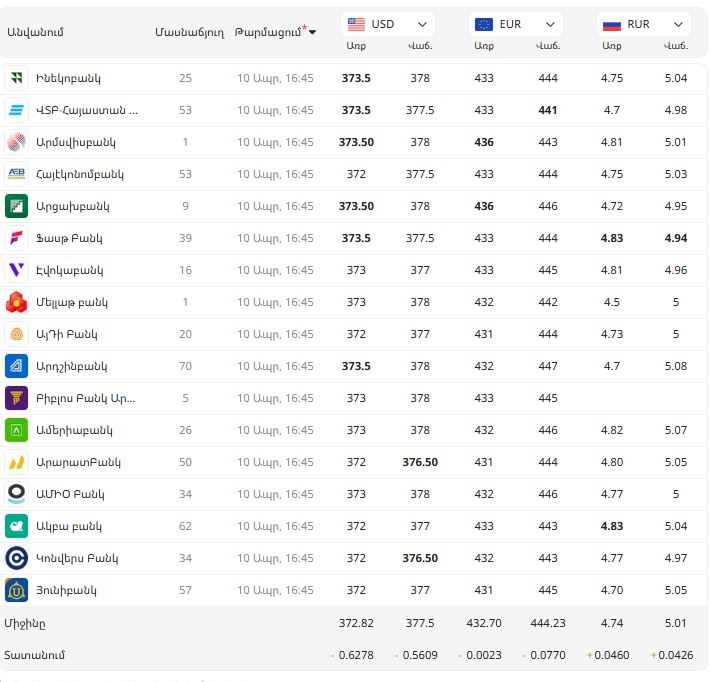Click the Մելլաթ բանկ red flower icon
The width and height of the screenshot is (710, 682).
[x=16, y=302]
